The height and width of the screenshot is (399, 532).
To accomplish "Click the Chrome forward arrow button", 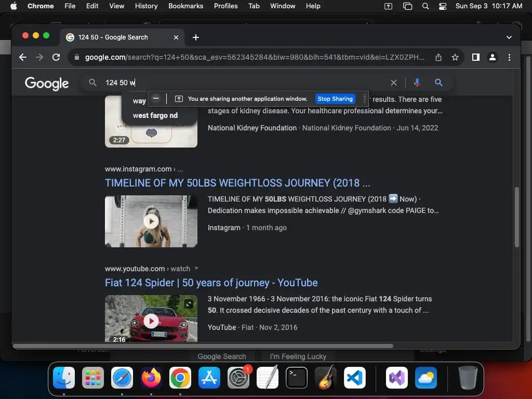I will [x=39, y=57].
